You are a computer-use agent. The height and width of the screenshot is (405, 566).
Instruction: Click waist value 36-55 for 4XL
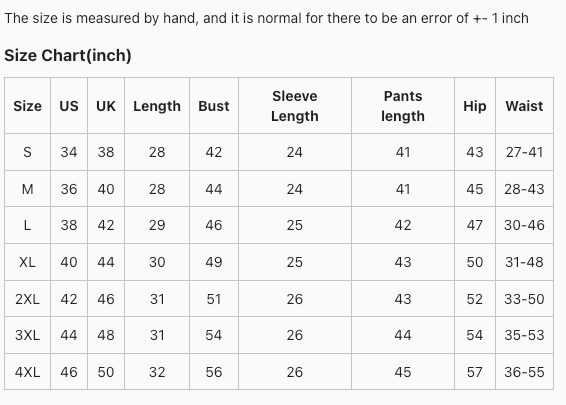pyautogui.click(x=524, y=372)
